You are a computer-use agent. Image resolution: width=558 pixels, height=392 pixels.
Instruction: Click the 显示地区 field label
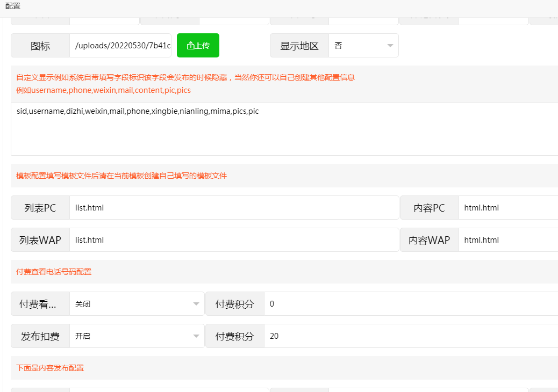pyautogui.click(x=299, y=46)
